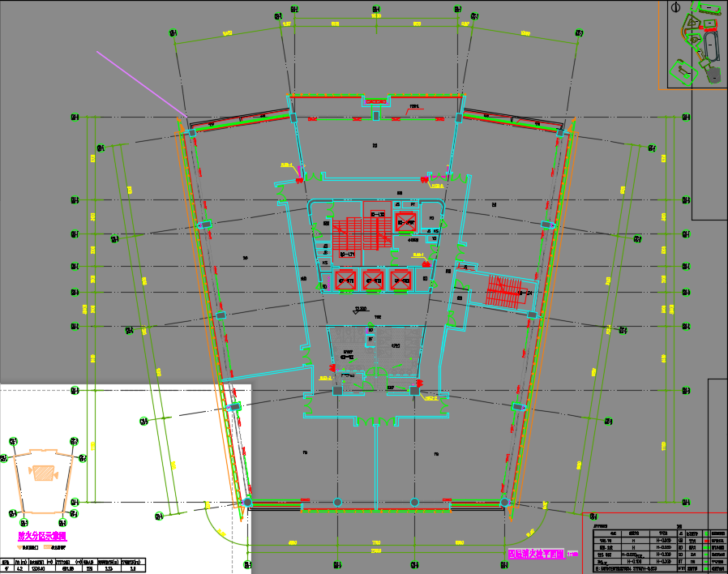
Task: Select the middle elevator in the row of three
Action: [373, 281]
